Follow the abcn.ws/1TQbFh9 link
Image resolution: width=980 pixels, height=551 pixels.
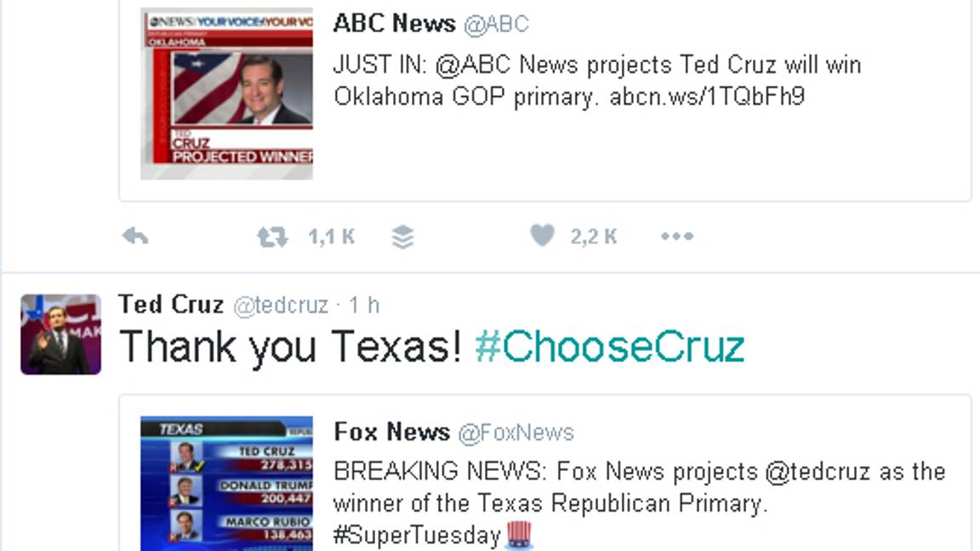coord(707,96)
